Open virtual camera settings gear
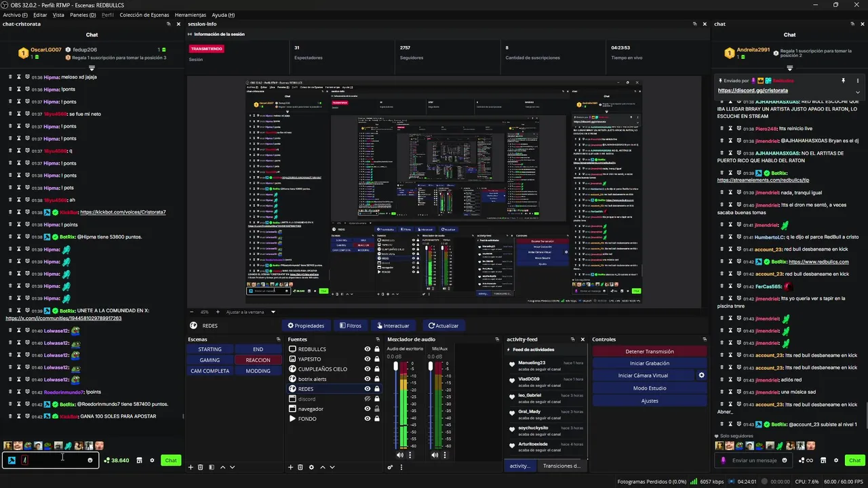Image resolution: width=868 pixels, height=488 pixels. click(701, 375)
